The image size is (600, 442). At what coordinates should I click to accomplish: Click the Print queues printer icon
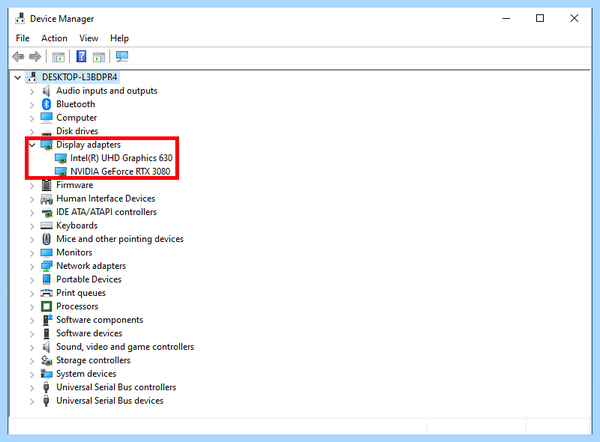coord(46,293)
